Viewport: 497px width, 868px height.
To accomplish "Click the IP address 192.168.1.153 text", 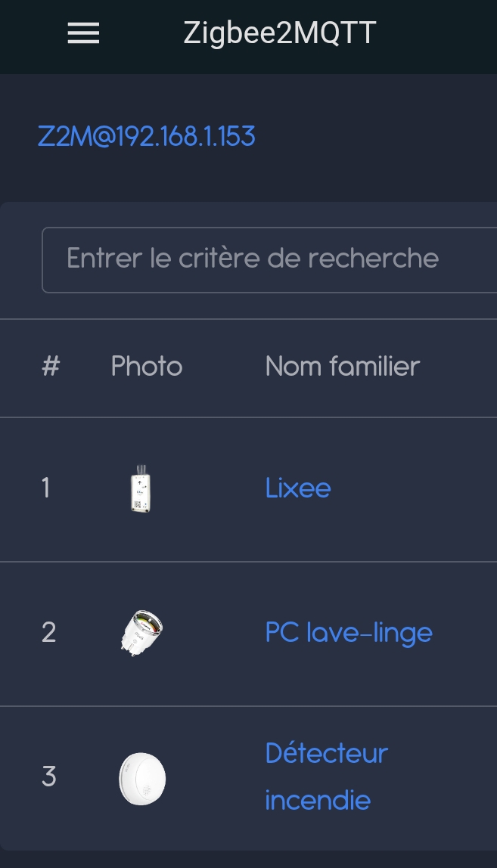I will 185,137.
